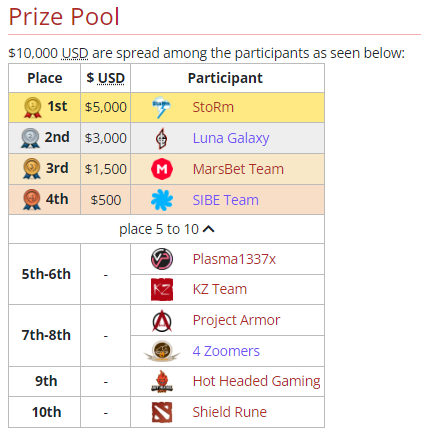Click the USD abbreviation in table header
Screen dimensions: 421x442
pyautogui.click(x=111, y=78)
